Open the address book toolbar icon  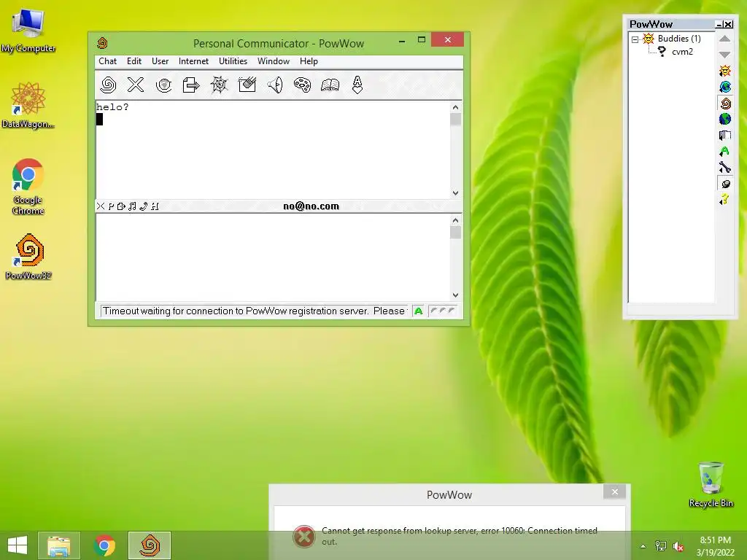coord(330,85)
